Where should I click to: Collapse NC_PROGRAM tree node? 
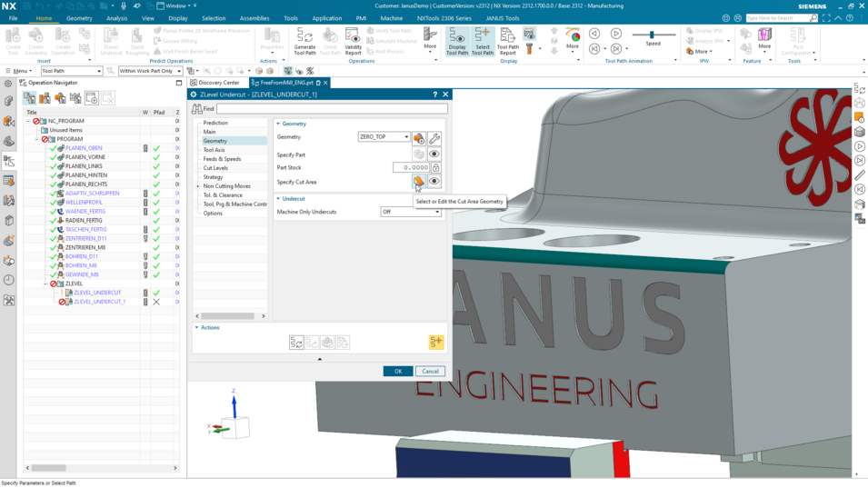[28, 121]
